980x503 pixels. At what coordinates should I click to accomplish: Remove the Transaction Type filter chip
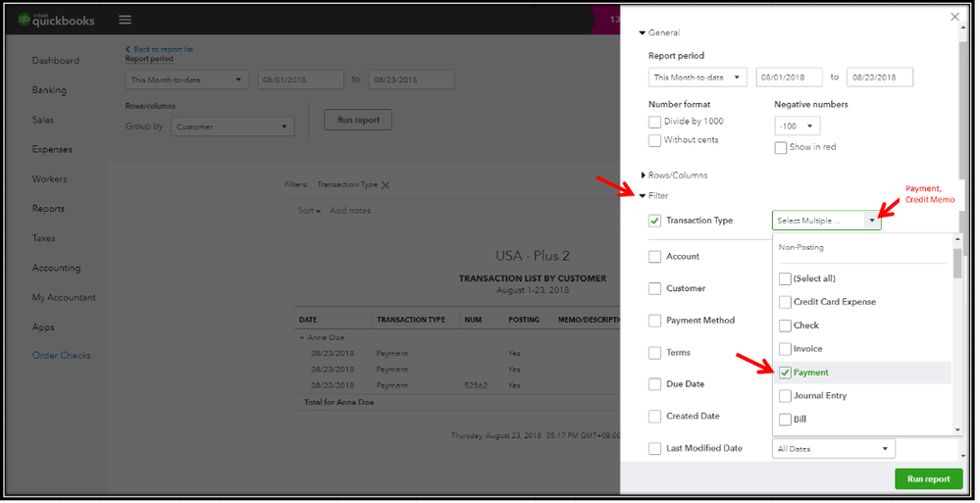pos(386,185)
